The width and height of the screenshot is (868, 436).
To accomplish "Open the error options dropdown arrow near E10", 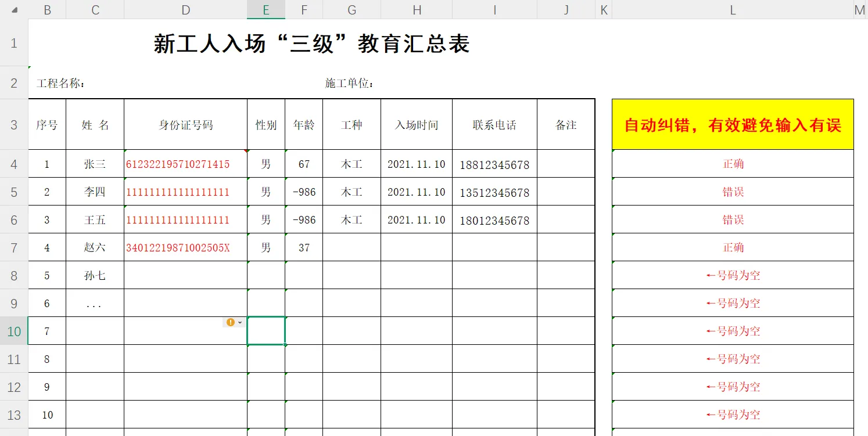I will [240, 322].
